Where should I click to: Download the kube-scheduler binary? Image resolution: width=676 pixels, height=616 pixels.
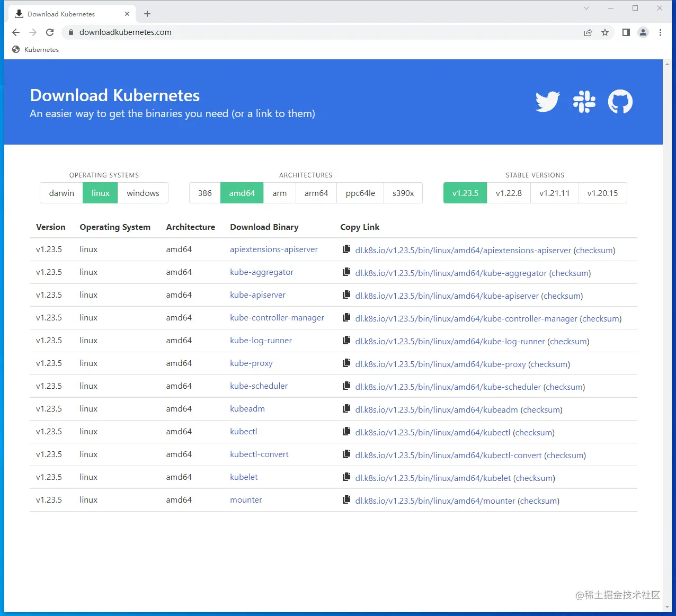point(259,386)
